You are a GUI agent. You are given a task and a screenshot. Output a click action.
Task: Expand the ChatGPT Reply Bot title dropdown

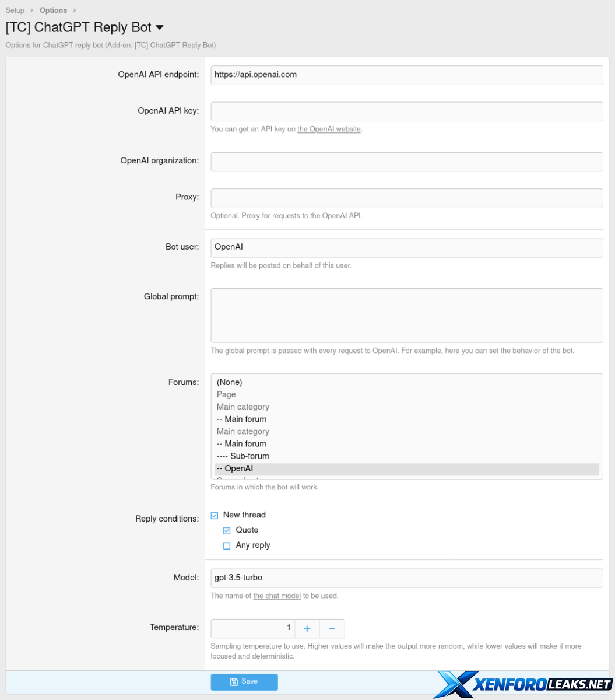tap(160, 27)
